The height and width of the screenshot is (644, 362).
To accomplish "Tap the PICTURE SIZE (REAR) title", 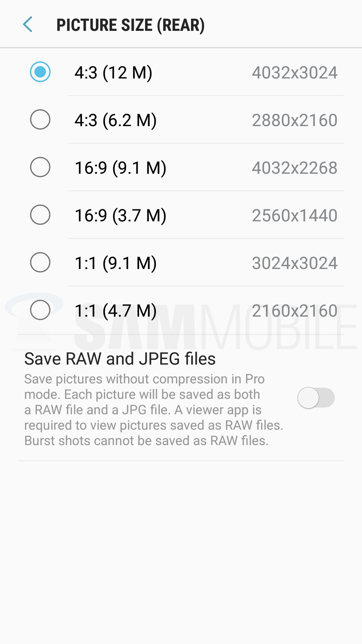I will (x=130, y=25).
